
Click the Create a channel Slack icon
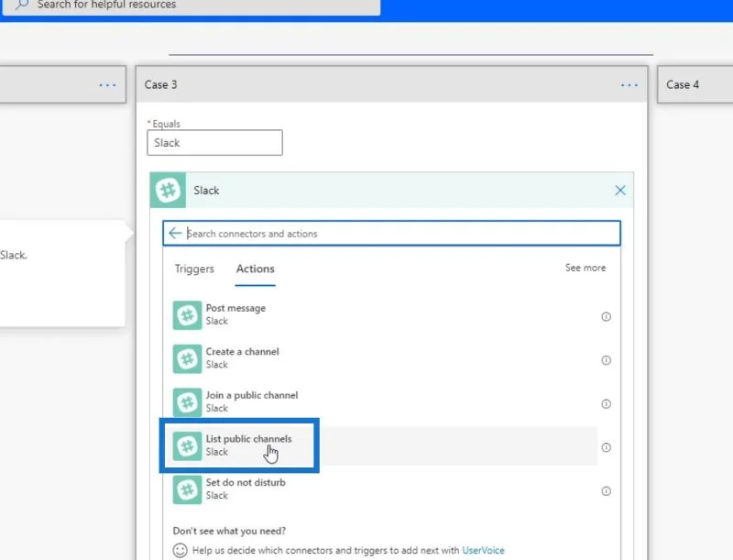click(187, 358)
